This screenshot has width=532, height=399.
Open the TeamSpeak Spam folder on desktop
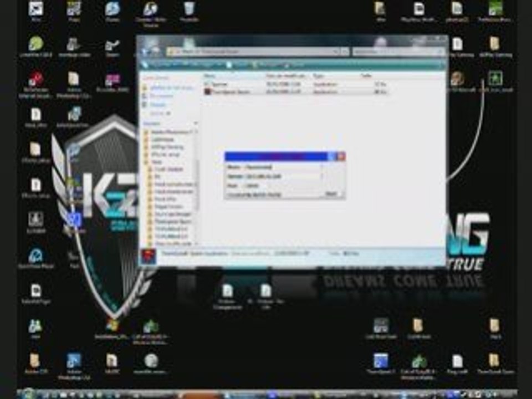click(x=495, y=364)
